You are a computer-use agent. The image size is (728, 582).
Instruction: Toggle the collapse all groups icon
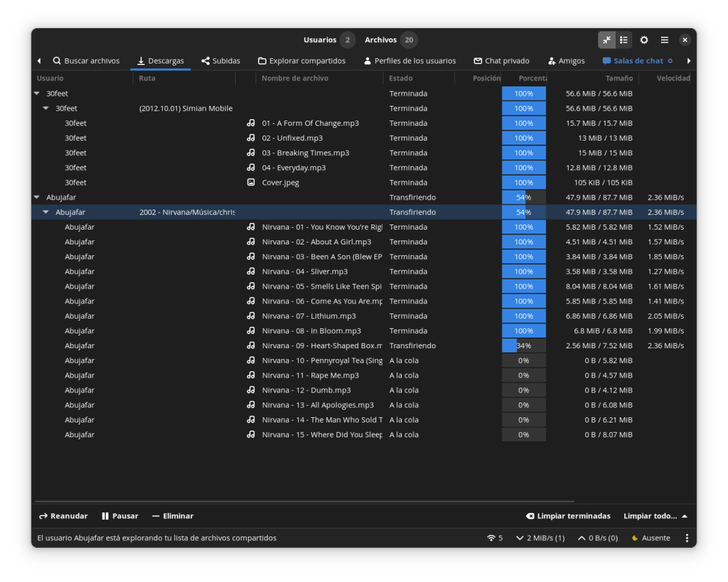click(x=606, y=40)
